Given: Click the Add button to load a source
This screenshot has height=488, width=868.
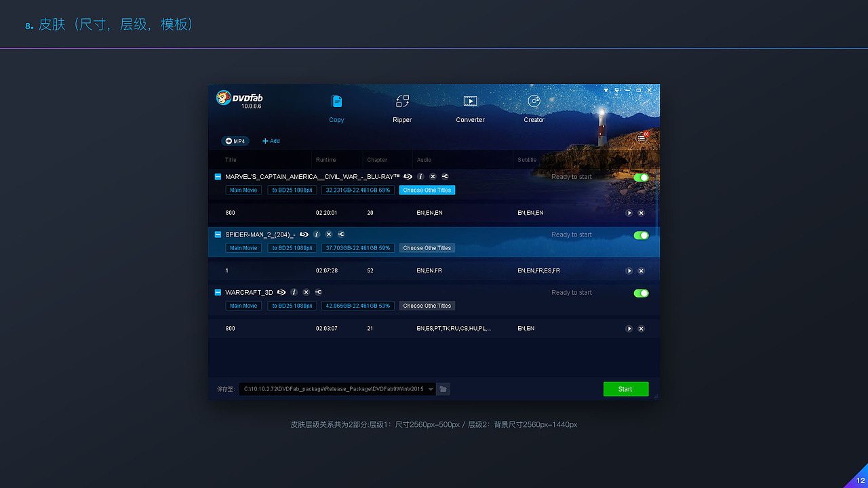Looking at the screenshot, I should (x=271, y=140).
